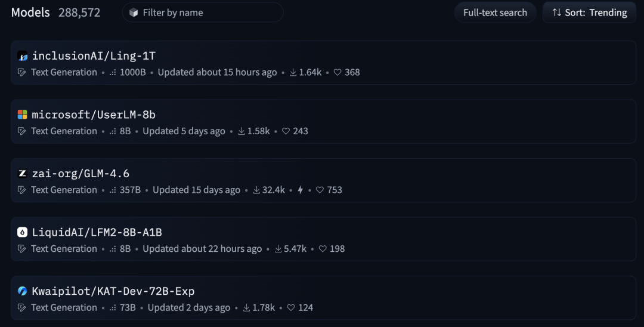This screenshot has width=644, height=327.
Task: Click the download icon on LFM2-8B-A1B
Action: [x=278, y=249]
